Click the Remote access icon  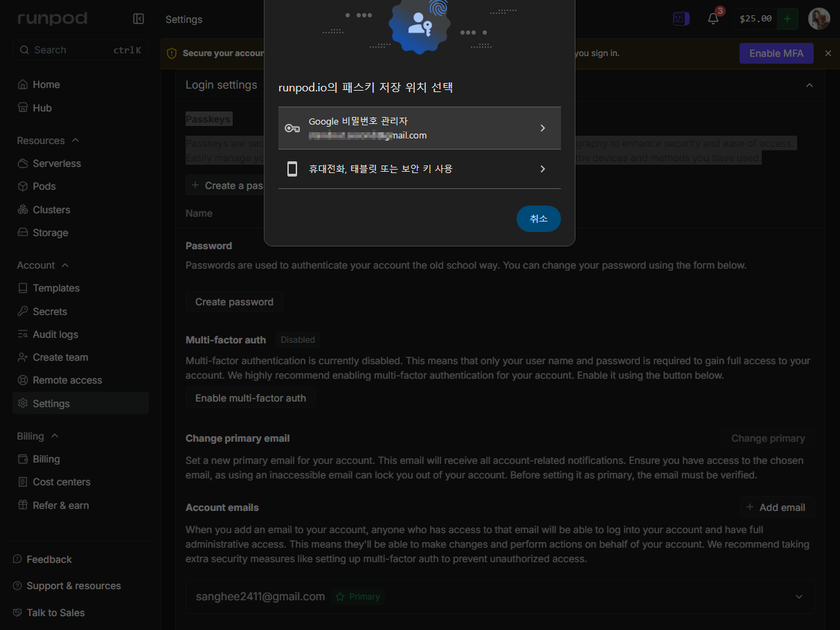(23, 380)
